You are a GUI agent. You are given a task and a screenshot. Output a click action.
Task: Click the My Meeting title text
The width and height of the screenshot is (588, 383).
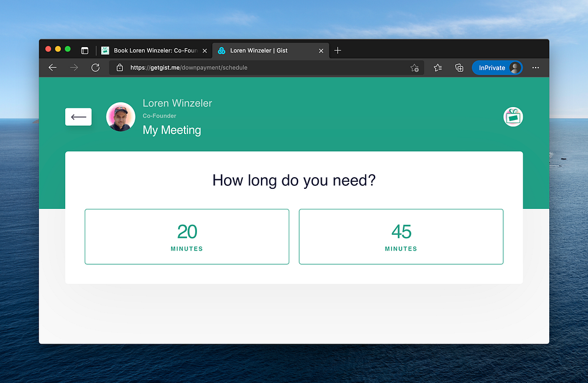172,130
